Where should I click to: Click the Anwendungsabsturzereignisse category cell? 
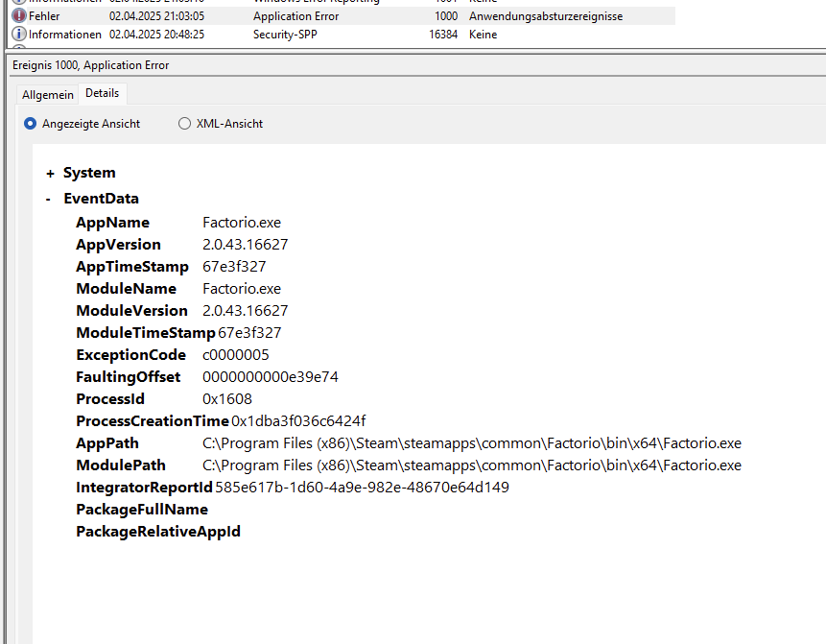(546, 16)
